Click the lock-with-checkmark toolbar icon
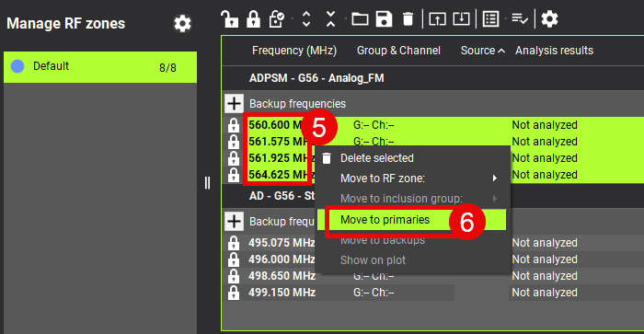The width and height of the screenshot is (644, 334). coord(277,19)
